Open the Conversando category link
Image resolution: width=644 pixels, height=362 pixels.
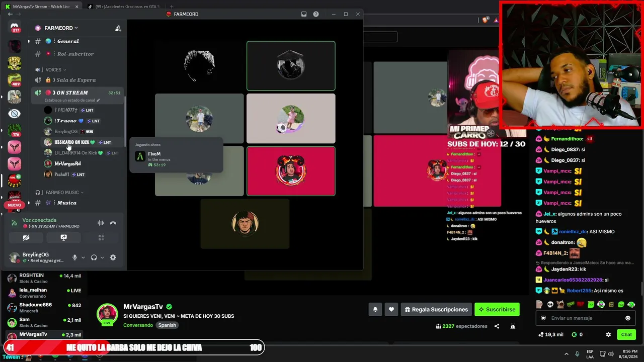[x=138, y=325]
